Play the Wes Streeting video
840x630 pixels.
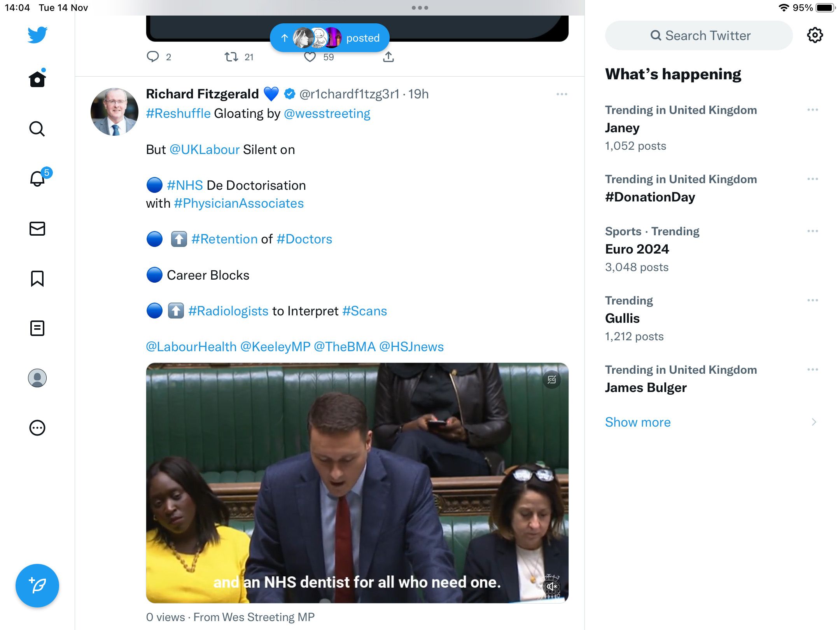click(x=357, y=483)
